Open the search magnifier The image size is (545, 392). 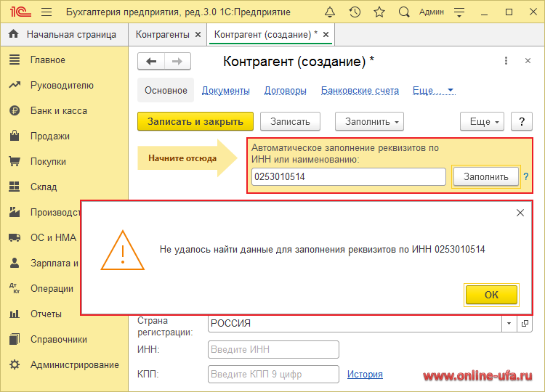(404, 12)
